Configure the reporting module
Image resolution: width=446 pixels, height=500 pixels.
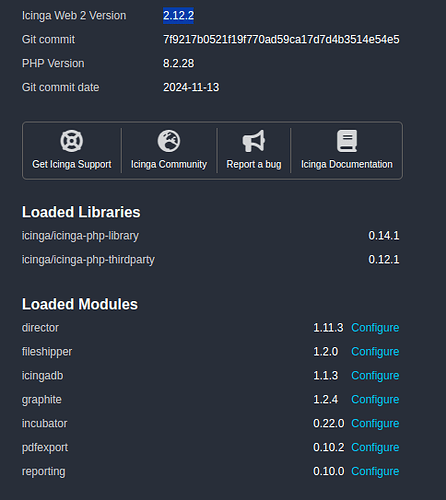[x=375, y=472]
